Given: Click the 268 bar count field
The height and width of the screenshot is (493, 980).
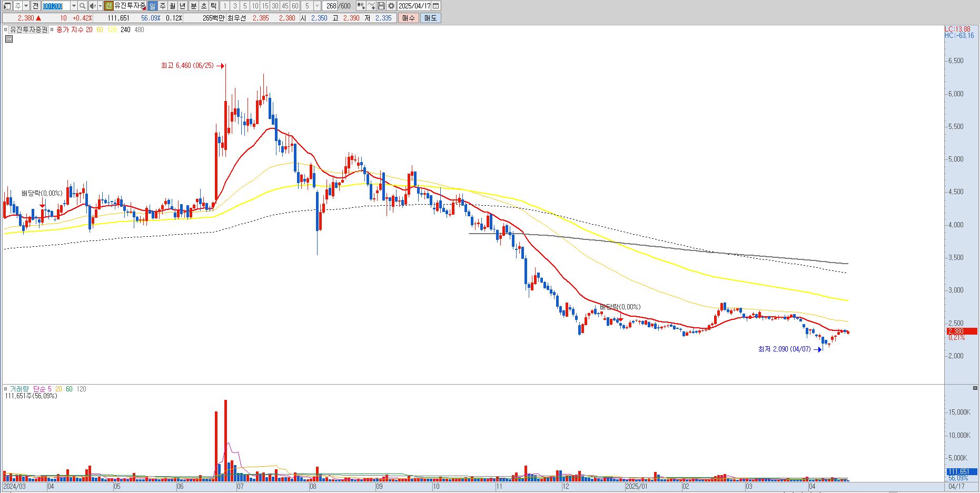Looking at the screenshot, I should (330, 6).
